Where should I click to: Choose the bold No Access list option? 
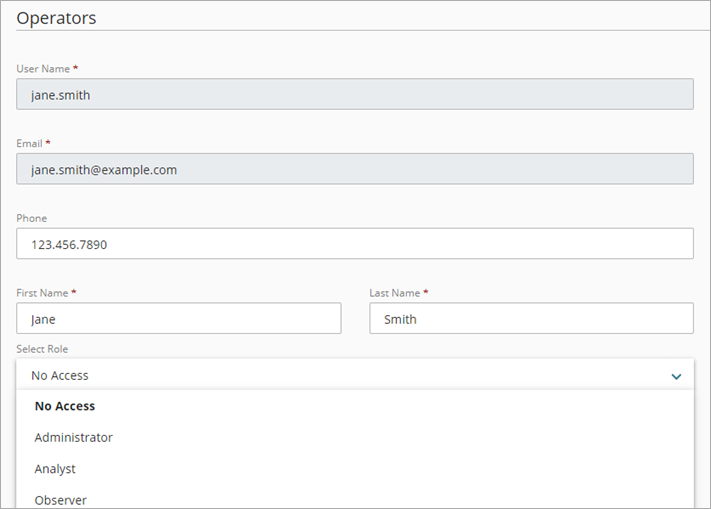(x=65, y=406)
